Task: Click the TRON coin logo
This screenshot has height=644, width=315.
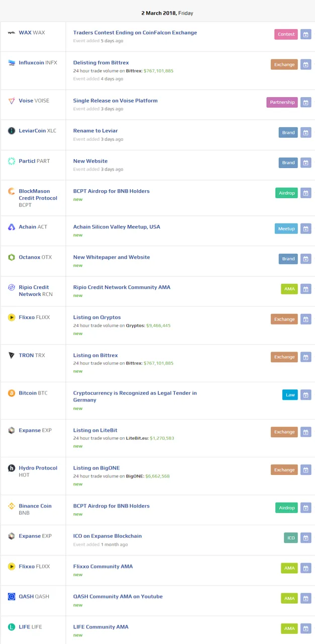Action: pyautogui.click(x=12, y=355)
